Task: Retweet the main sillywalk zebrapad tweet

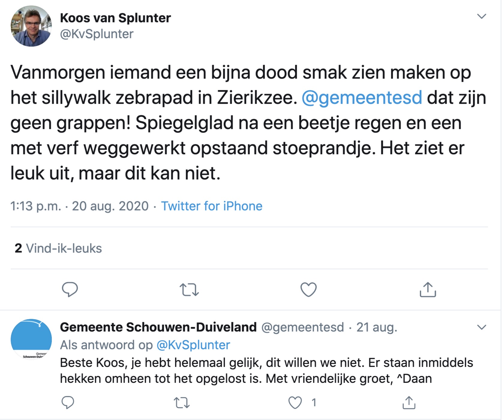Action: point(189,290)
